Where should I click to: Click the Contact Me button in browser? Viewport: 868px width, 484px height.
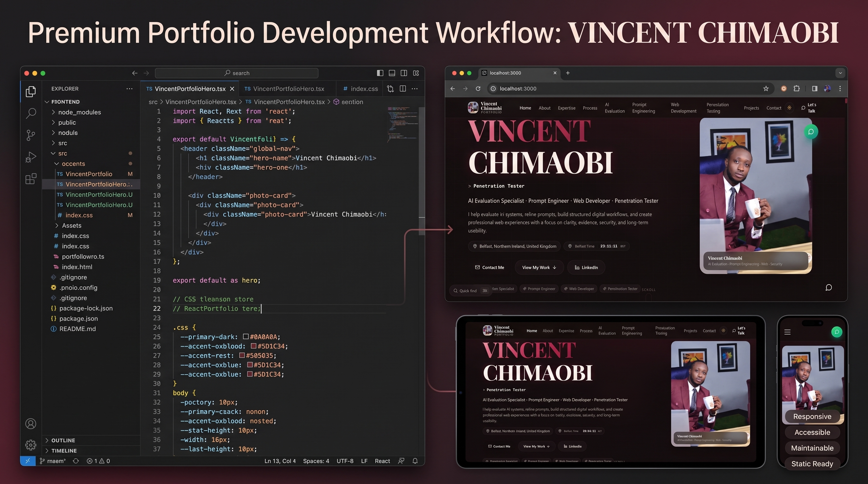click(490, 267)
